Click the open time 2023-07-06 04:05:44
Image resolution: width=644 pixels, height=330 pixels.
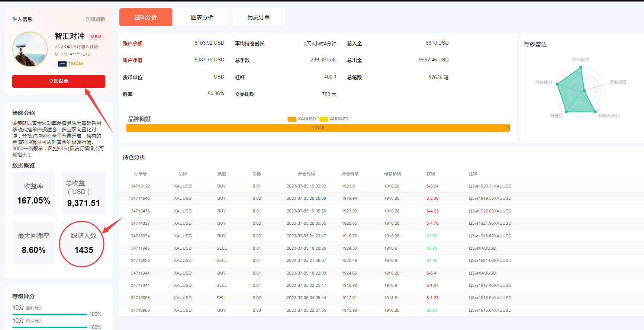click(306, 298)
